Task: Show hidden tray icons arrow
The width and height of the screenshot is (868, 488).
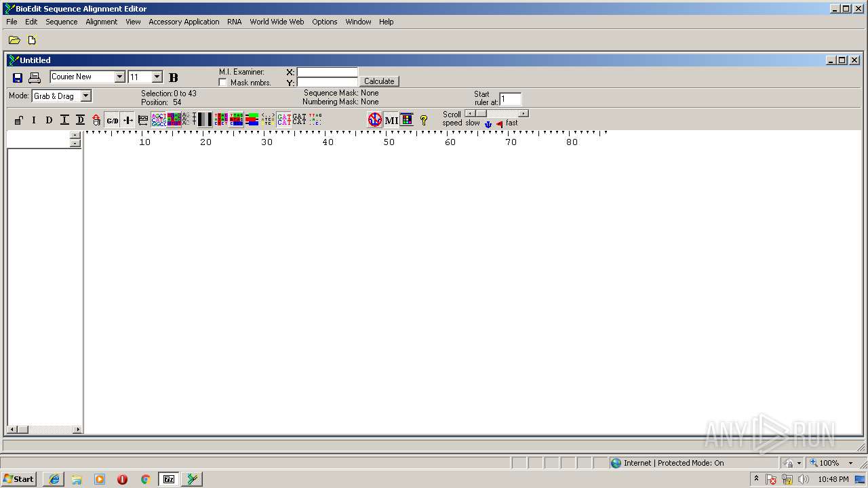Action: (756, 479)
